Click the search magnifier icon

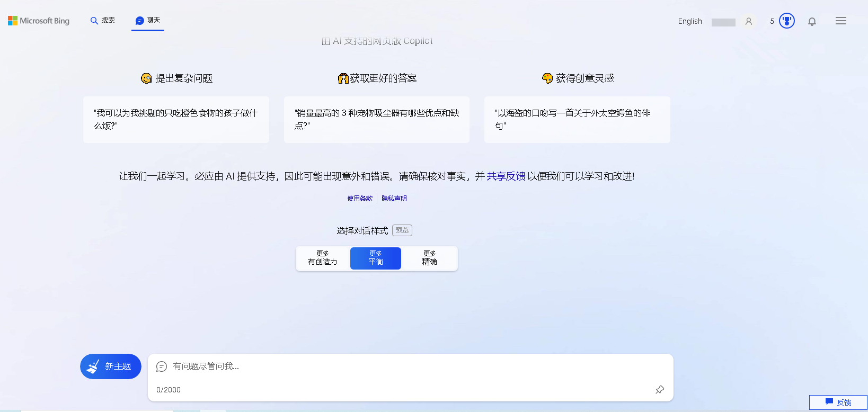tap(94, 21)
